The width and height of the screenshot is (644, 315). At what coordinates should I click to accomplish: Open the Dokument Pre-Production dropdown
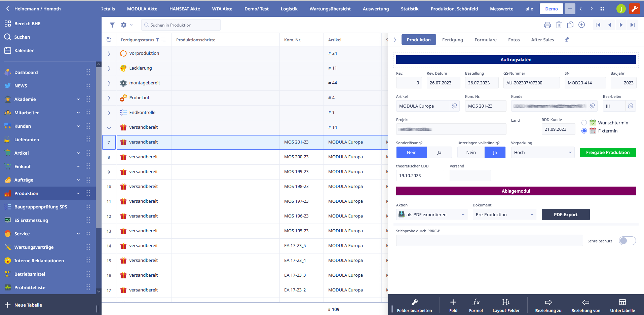click(x=504, y=214)
